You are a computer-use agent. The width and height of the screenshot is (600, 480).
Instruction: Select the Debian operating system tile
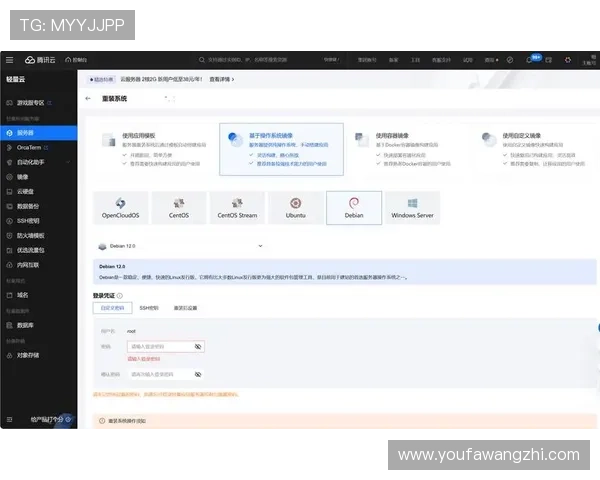click(354, 207)
